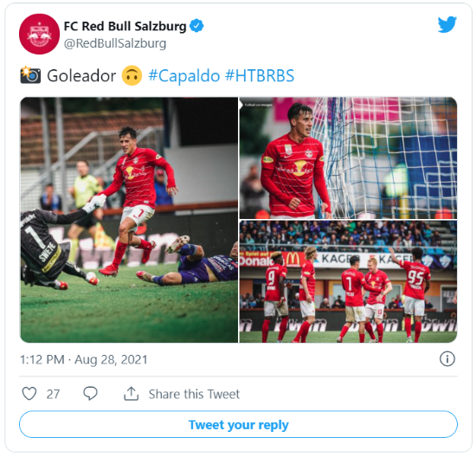Viewport: 476px width, 457px height.
Task: Open the #Capaldo hashtag
Action: tap(184, 76)
